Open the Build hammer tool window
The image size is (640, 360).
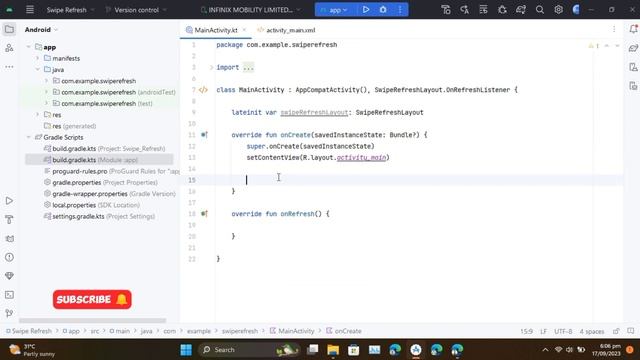coord(9,220)
